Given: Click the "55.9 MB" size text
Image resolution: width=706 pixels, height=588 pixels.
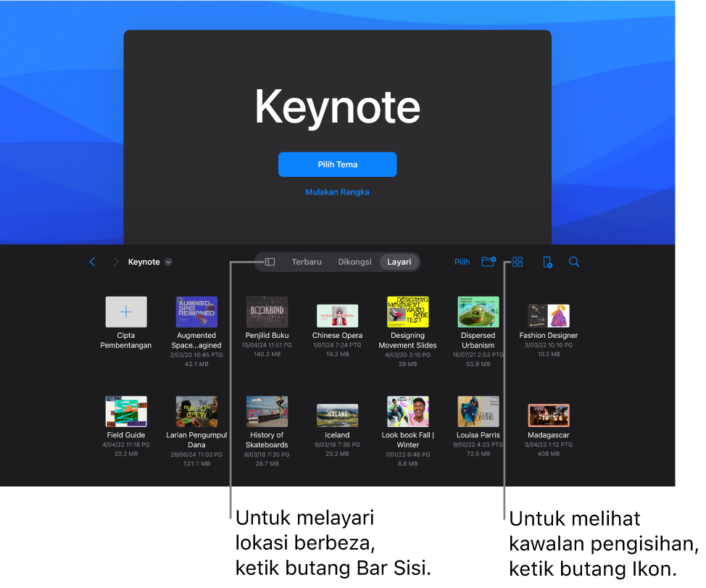Looking at the screenshot, I should [478, 364].
